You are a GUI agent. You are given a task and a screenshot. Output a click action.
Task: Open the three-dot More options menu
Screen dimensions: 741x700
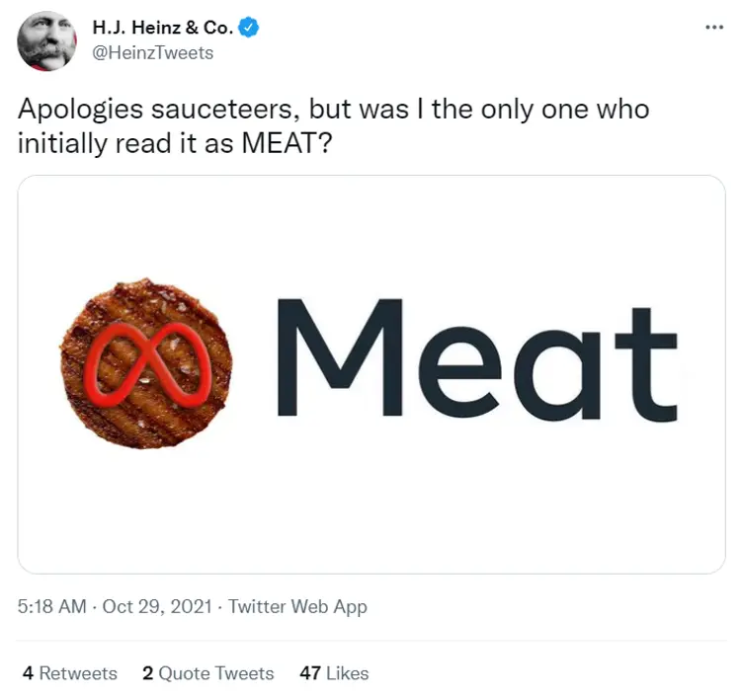pos(714,27)
